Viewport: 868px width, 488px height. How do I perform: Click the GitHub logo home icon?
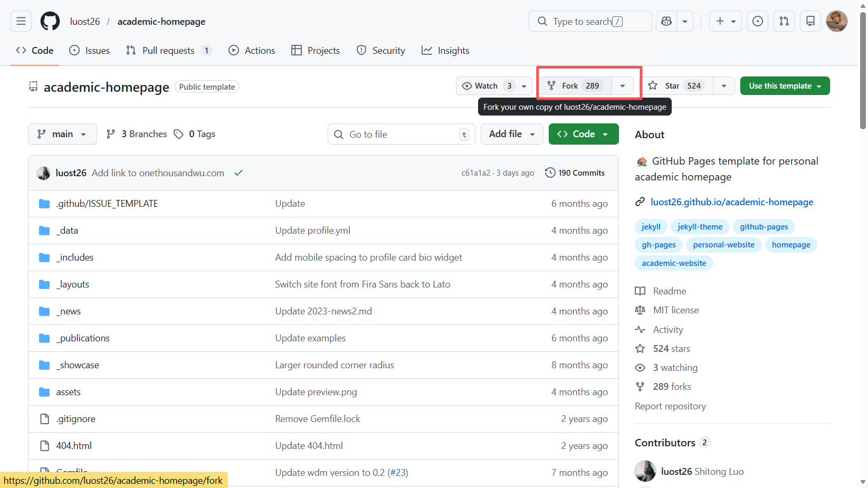click(x=50, y=21)
